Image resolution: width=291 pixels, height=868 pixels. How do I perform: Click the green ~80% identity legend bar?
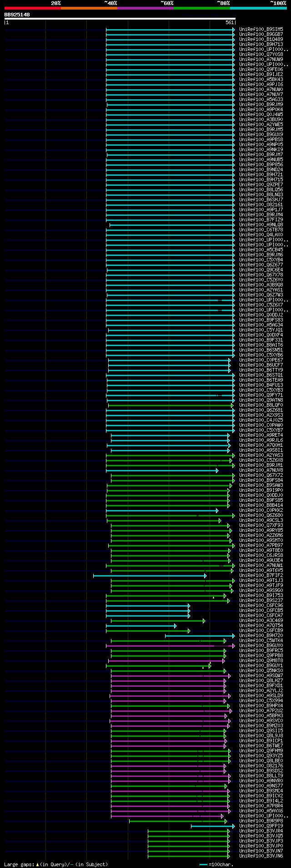(x=202, y=8)
